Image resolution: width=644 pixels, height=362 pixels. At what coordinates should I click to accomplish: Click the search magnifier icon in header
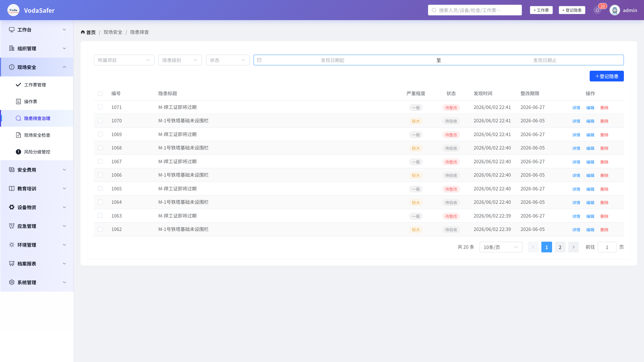pyautogui.click(x=434, y=10)
